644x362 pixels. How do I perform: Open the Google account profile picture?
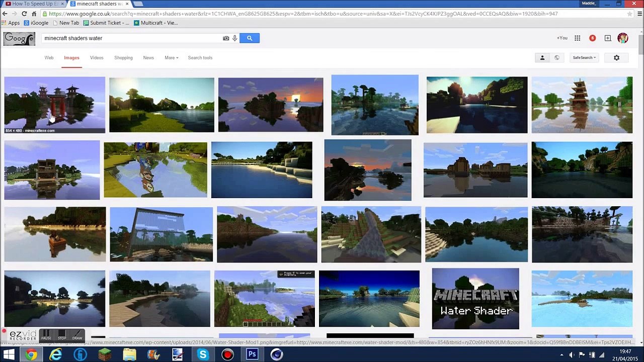point(623,38)
